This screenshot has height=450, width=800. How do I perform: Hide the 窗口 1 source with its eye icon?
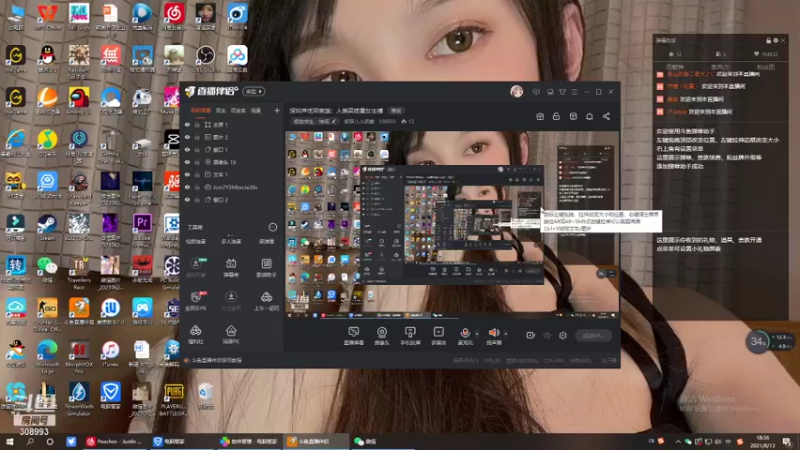point(187,149)
